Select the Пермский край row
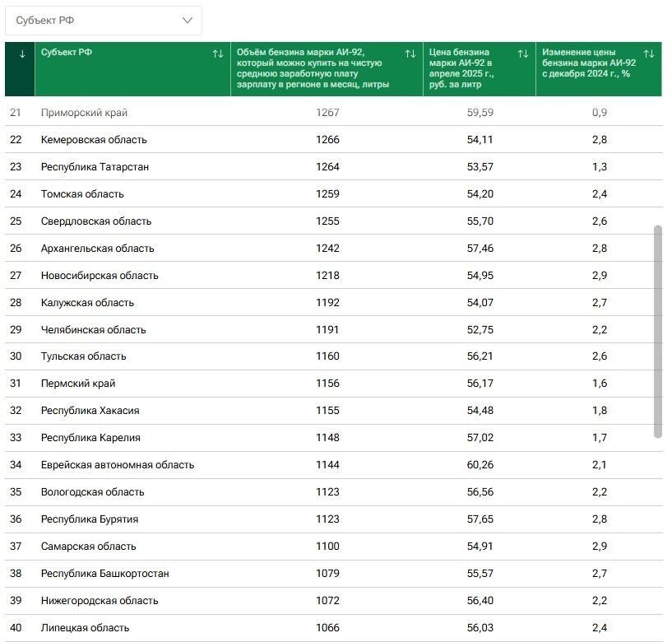The height and width of the screenshot is (642, 672). point(334,383)
